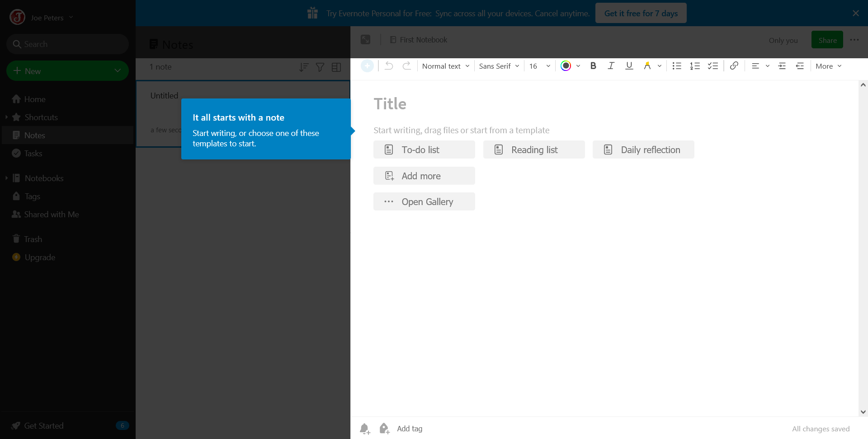Open the font color picker
868x439 pixels.
[570, 66]
